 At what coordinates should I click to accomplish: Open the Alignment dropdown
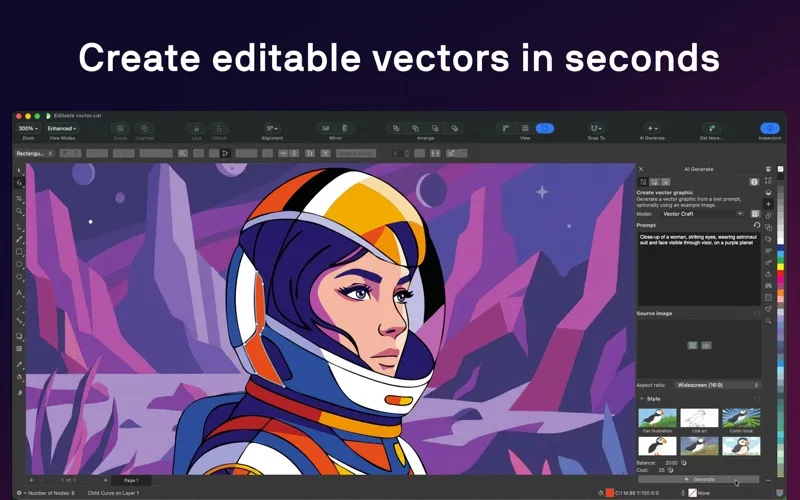click(272, 129)
